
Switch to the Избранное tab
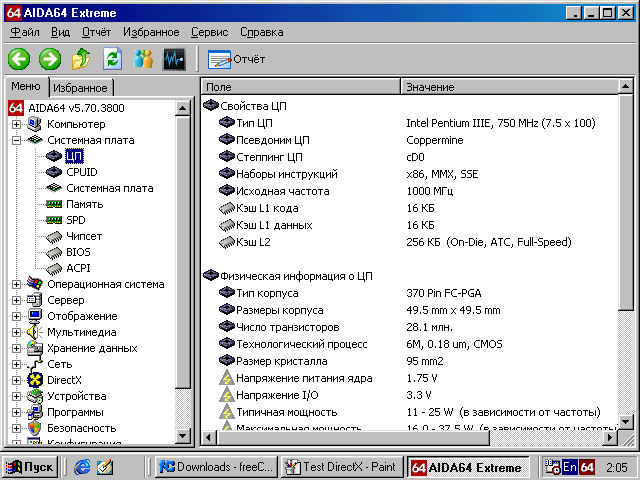point(80,88)
